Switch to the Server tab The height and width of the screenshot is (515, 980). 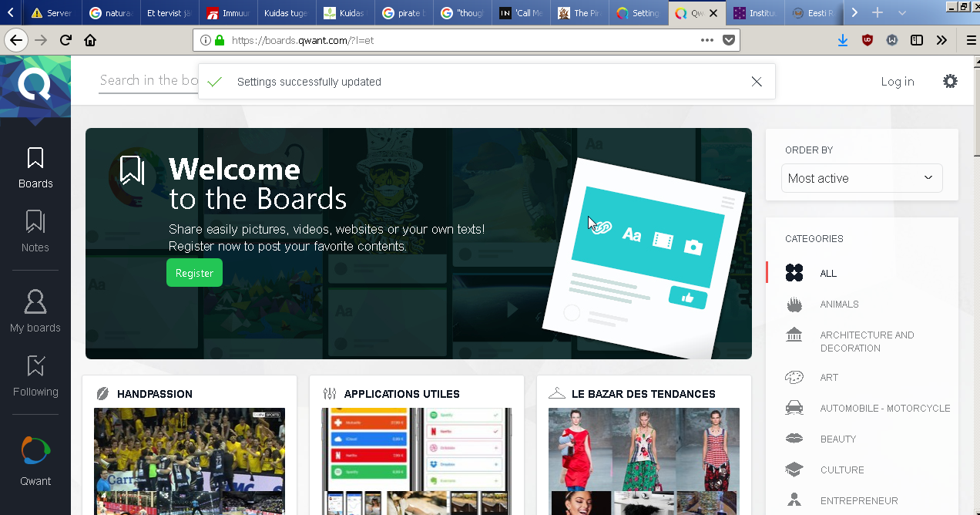coord(52,13)
